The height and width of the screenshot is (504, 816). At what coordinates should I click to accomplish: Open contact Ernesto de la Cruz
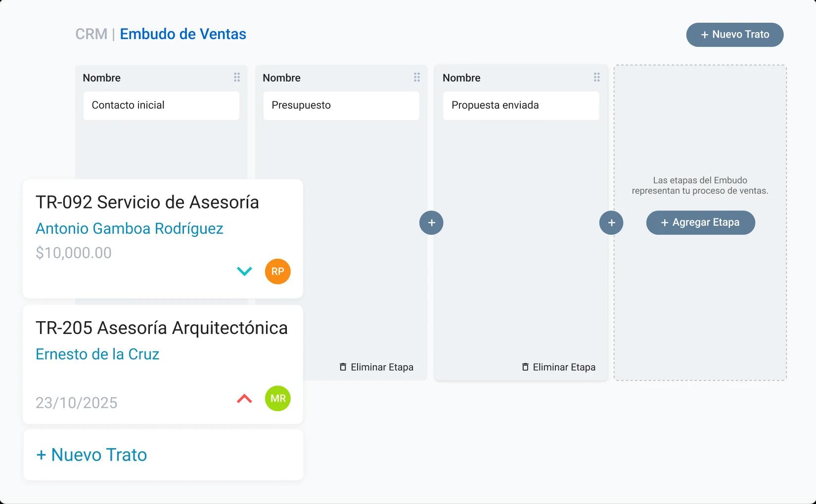point(97,354)
